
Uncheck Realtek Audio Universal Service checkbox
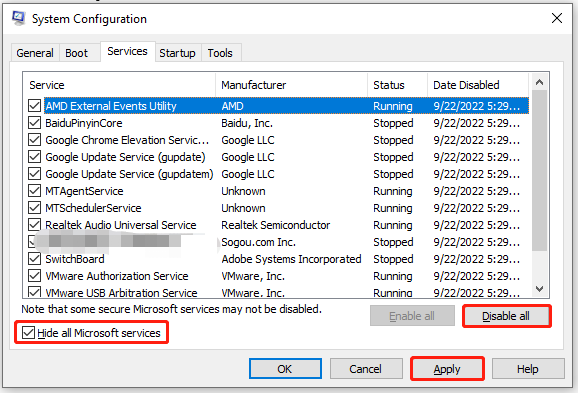pos(34,225)
